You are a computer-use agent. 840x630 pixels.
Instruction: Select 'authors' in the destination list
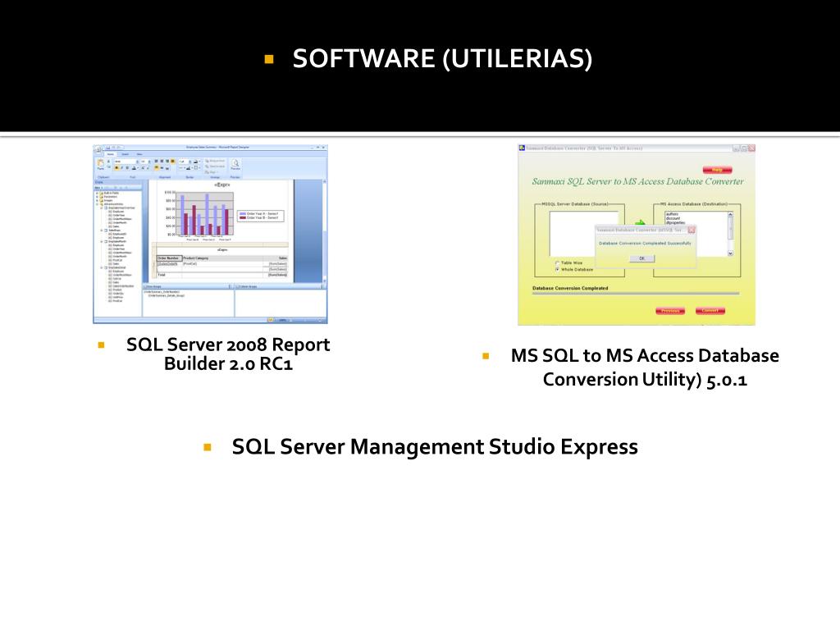tap(673, 214)
